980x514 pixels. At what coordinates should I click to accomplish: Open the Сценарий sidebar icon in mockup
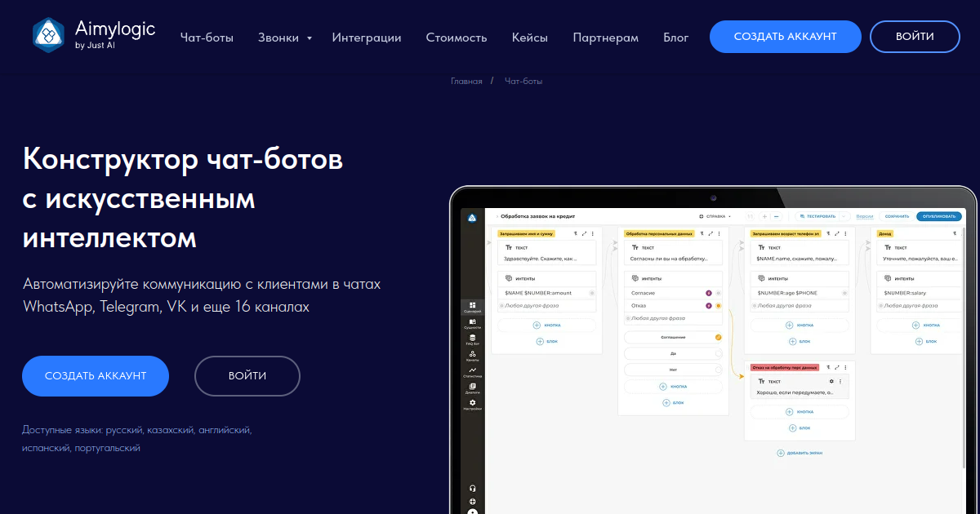click(472, 307)
